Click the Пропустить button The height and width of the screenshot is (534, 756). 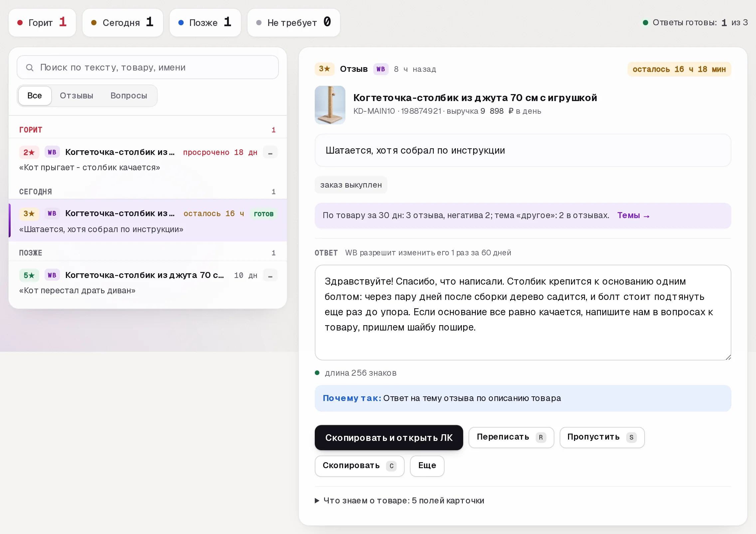pyautogui.click(x=602, y=437)
